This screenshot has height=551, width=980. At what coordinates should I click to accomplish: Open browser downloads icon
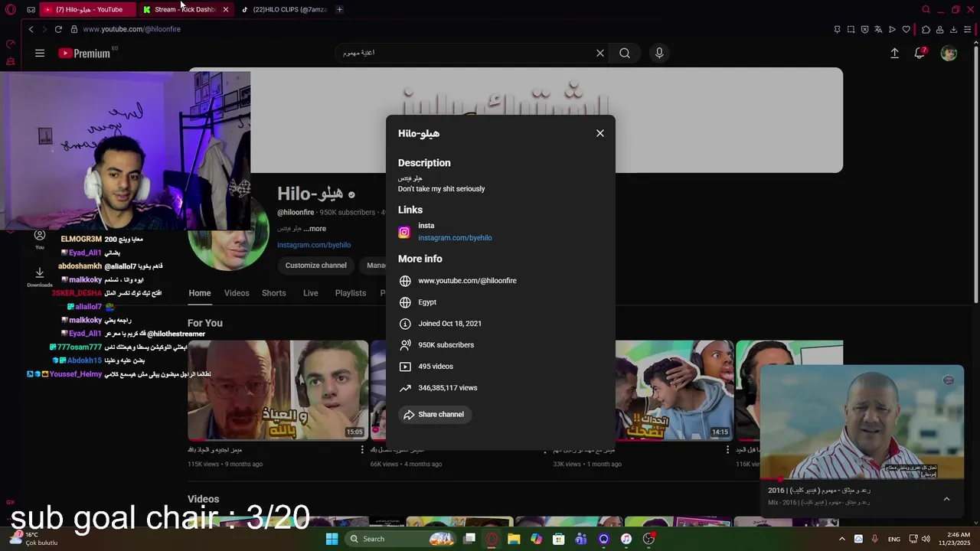pyautogui.click(x=953, y=29)
